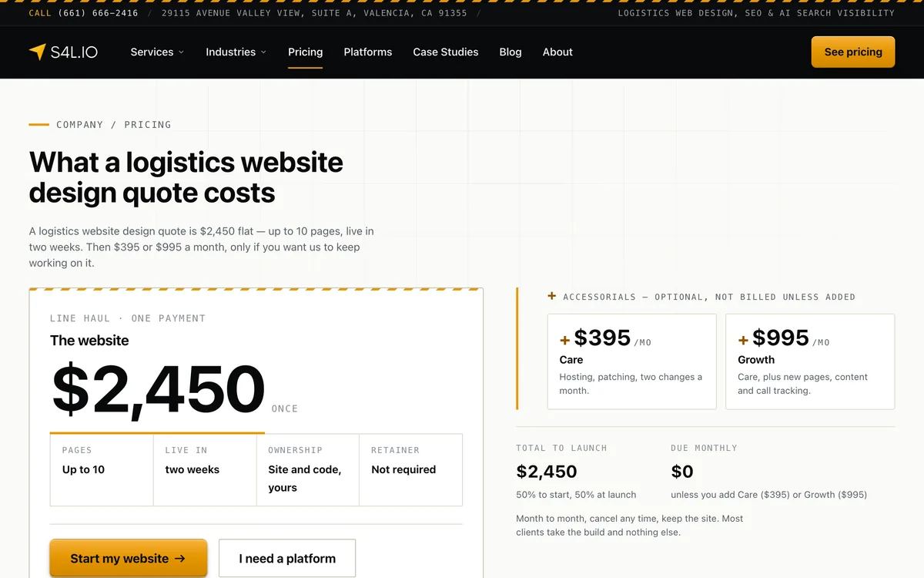Click 'The website' card heading
This screenshot has height=578, width=924.
click(89, 341)
